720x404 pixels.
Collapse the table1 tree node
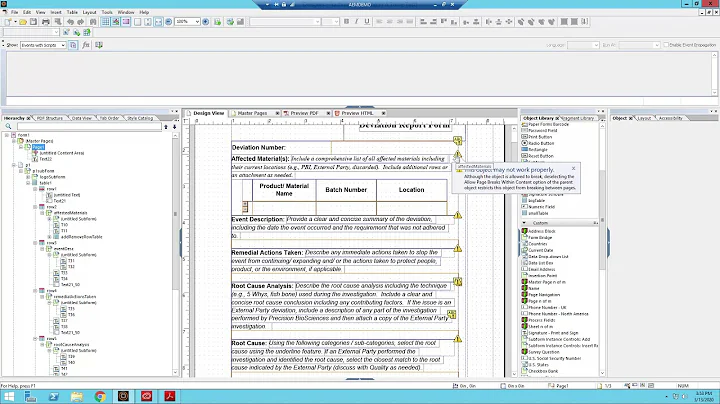click(x=28, y=183)
